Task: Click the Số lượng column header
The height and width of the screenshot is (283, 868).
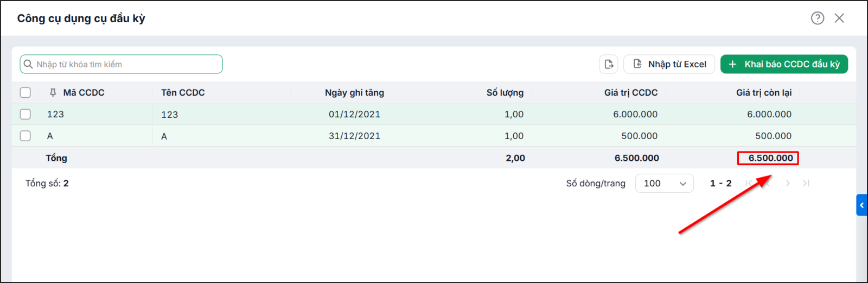Action: 505,93
